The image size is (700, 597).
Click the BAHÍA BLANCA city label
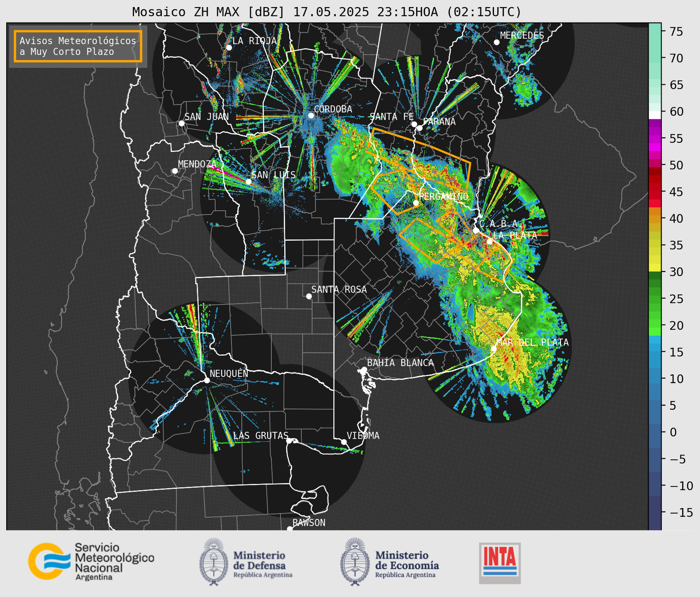[400, 363]
